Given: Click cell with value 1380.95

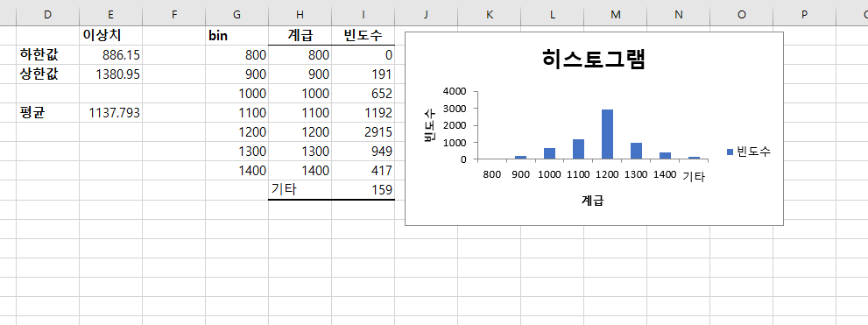Looking at the screenshot, I should pos(110,74).
